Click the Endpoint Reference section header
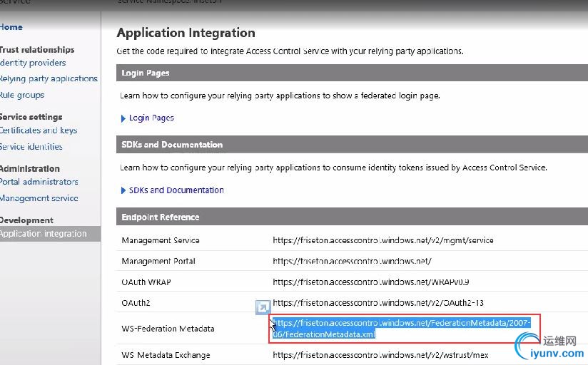This screenshot has width=588, height=365. coord(161,217)
